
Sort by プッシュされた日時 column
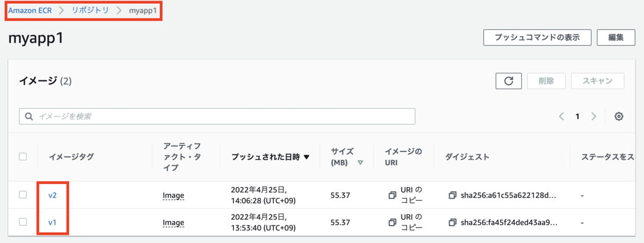pos(270,157)
